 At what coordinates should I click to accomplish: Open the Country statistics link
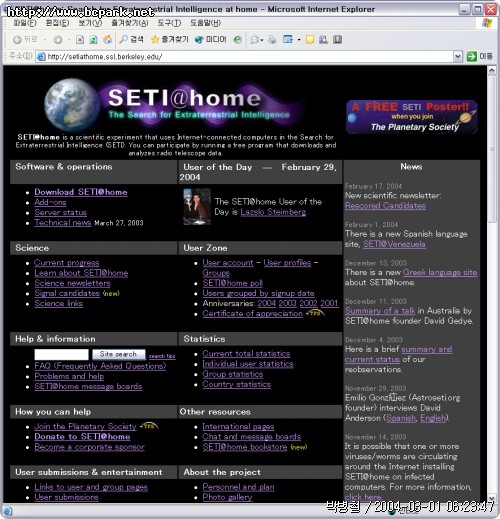click(x=237, y=384)
